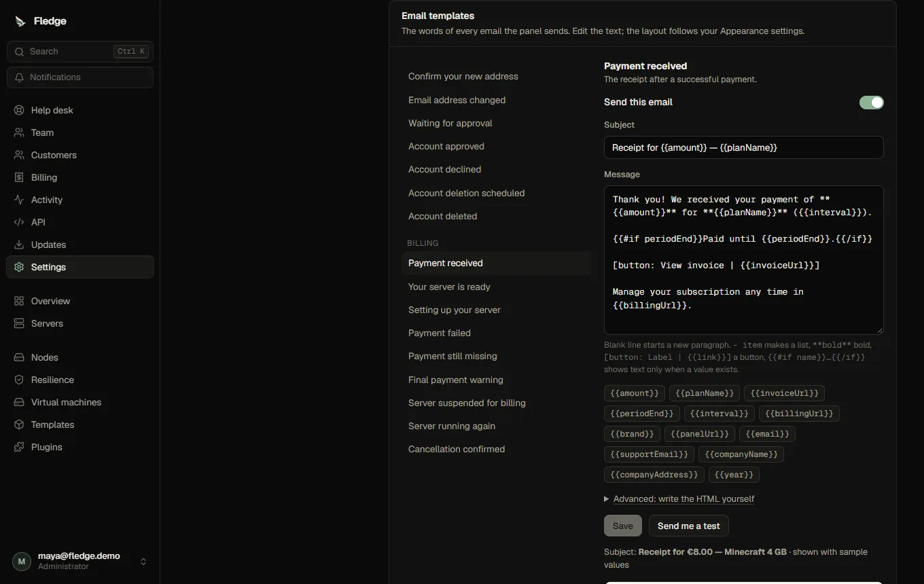
Task: Insert the {{companyAddress}} variable chip
Action: coord(654,475)
